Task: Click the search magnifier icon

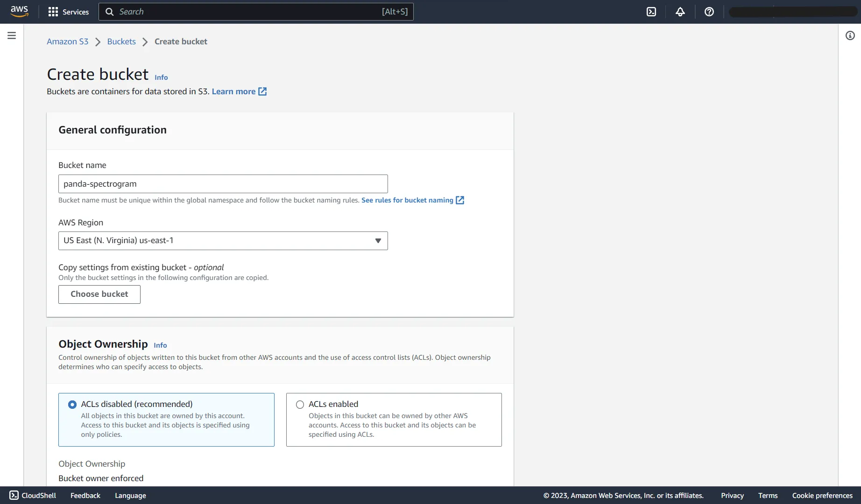Action: coord(110,12)
